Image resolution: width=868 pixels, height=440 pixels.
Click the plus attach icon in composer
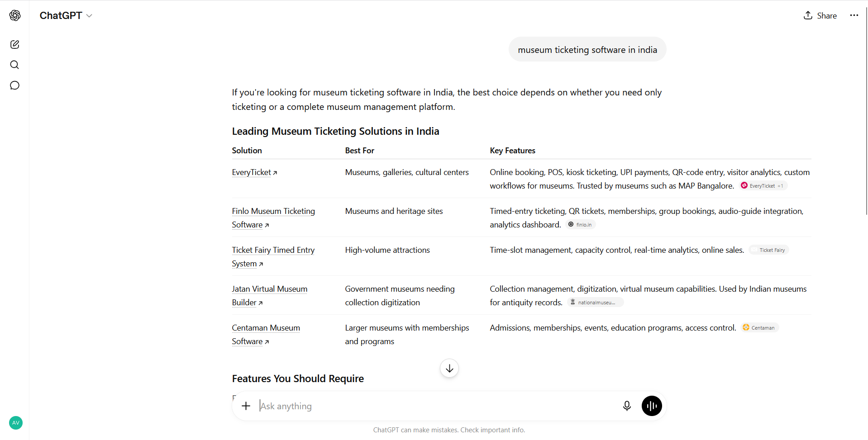point(246,406)
